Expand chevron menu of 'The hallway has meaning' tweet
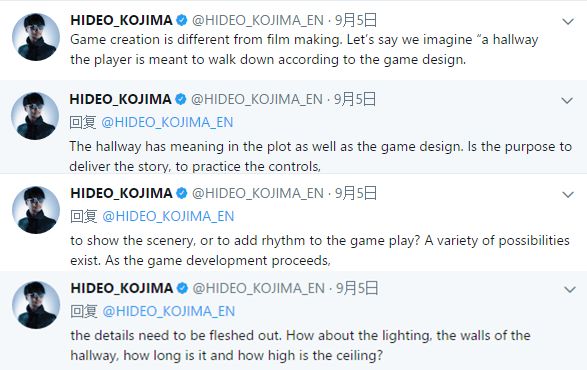The height and width of the screenshot is (370, 587). (x=567, y=100)
